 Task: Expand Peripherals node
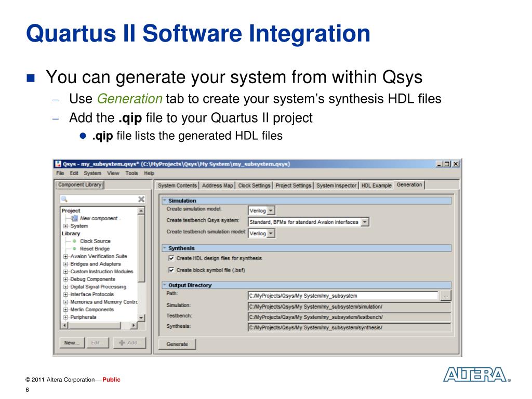(65, 317)
